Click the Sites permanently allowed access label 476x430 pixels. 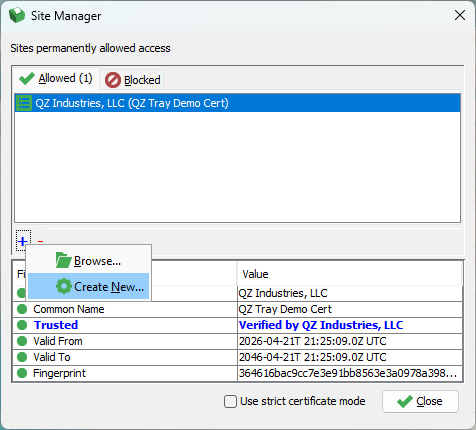(90, 48)
